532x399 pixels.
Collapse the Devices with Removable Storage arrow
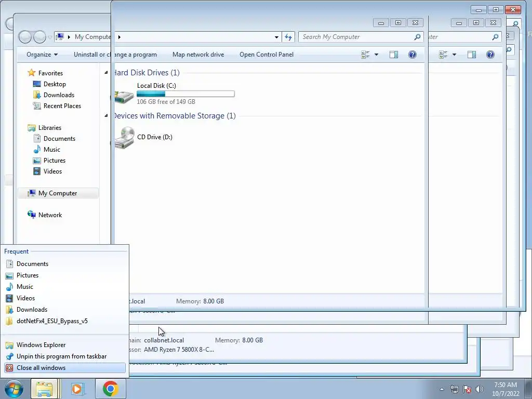click(106, 116)
